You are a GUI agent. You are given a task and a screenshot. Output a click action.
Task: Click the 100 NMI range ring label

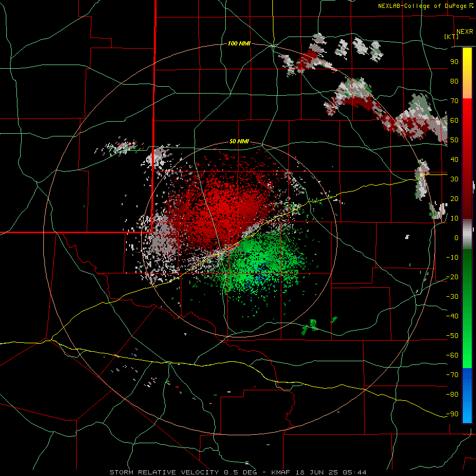(239, 44)
